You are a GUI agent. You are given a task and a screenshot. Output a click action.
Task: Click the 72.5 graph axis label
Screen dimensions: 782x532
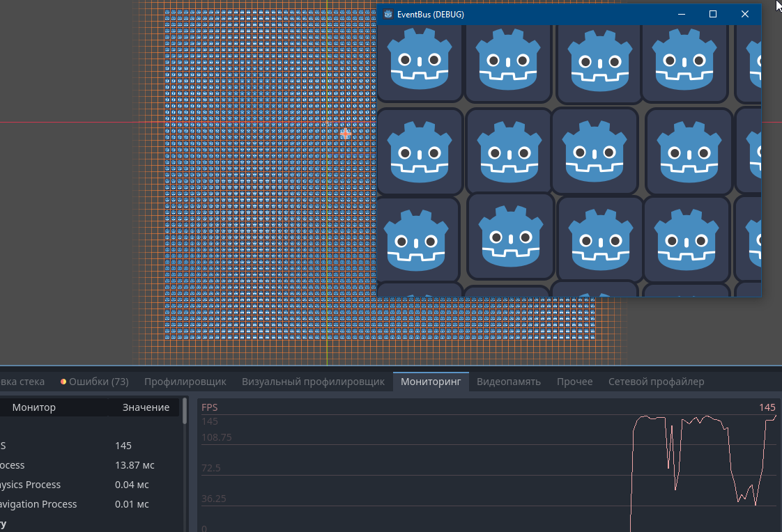[211, 468]
